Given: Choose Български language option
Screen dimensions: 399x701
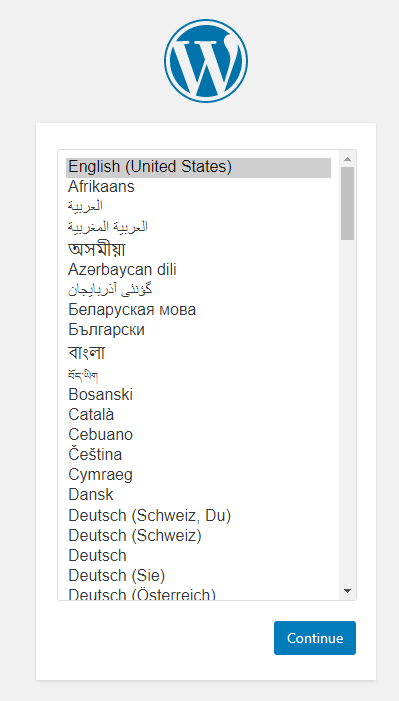Looking at the screenshot, I should [x=199, y=330].
